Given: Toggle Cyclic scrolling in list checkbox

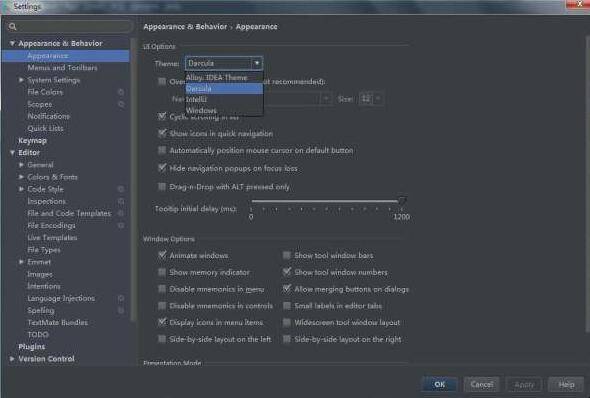Looking at the screenshot, I should click(162, 116).
